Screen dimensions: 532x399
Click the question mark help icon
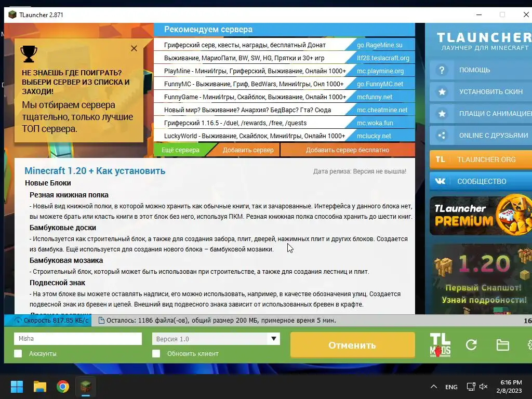pos(442,70)
